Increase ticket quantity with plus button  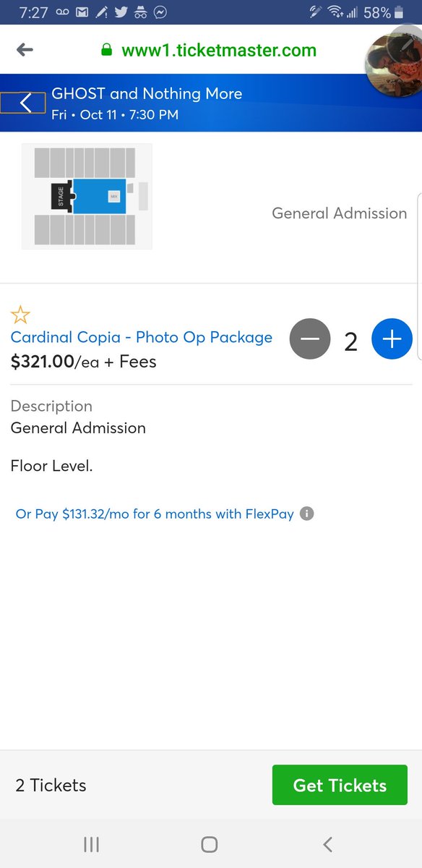[392, 339]
